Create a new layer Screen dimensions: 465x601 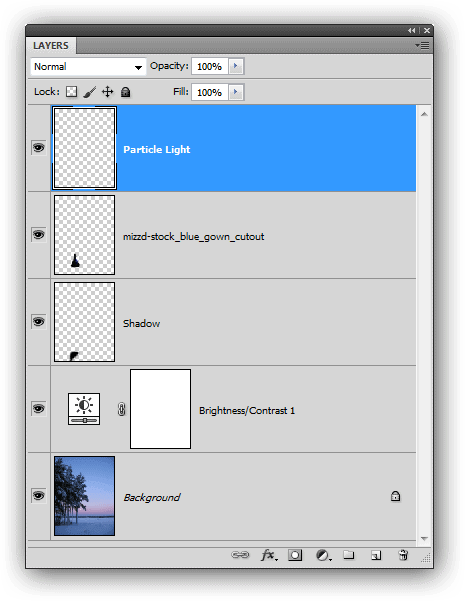[x=376, y=555]
